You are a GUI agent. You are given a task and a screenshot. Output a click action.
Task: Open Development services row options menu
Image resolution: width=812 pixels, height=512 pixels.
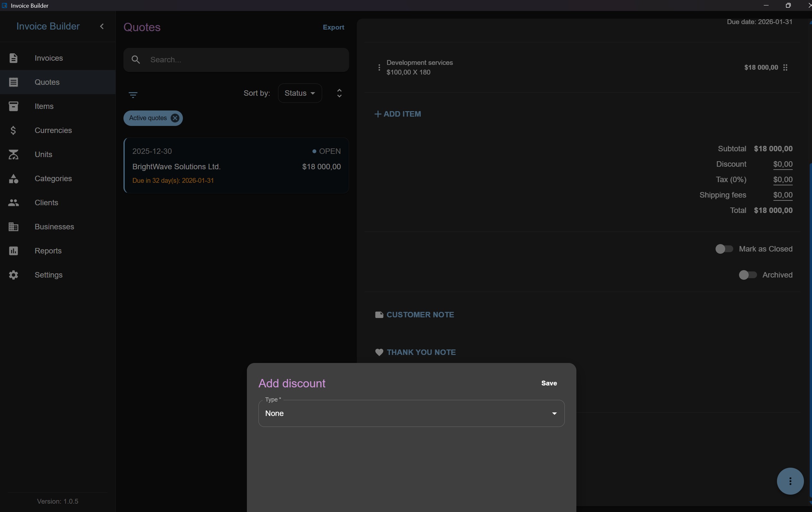(379, 67)
